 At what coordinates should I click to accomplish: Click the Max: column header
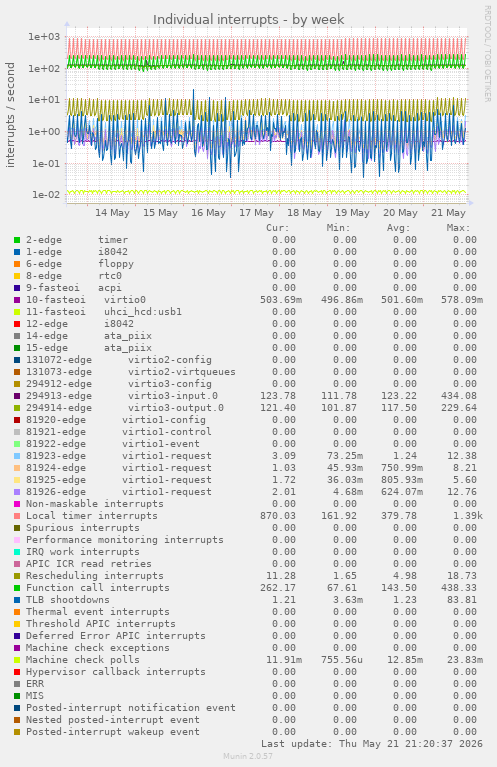pyautogui.click(x=458, y=228)
